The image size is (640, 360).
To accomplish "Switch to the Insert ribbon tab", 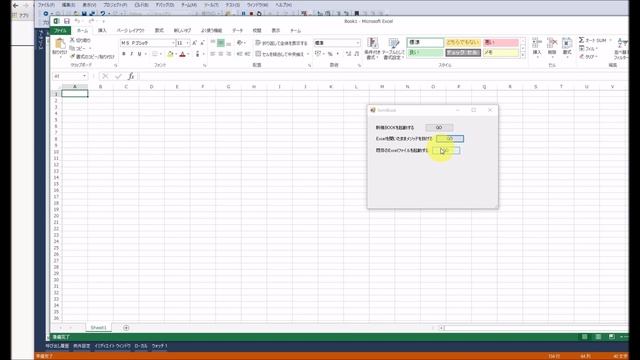I will click(102, 31).
